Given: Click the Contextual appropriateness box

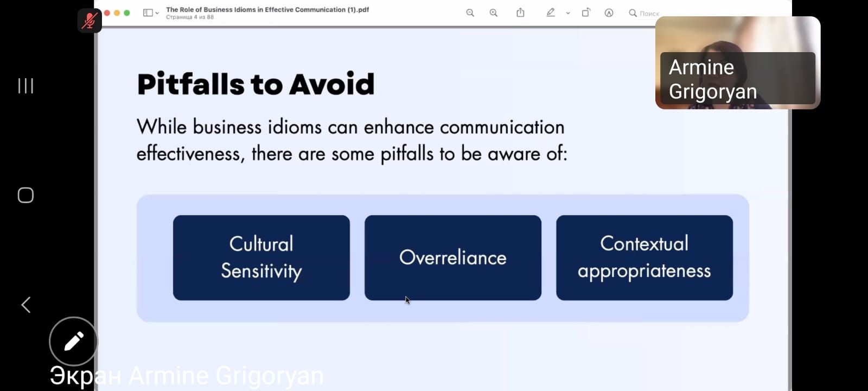Looking at the screenshot, I should pyautogui.click(x=644, y=257).
